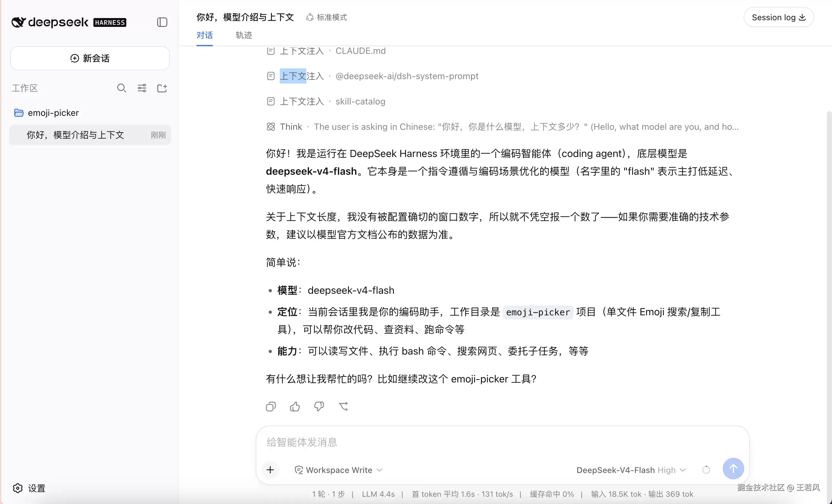Click the Think brain icon
The width and height of the screenshot is (832, 504).
271,127
